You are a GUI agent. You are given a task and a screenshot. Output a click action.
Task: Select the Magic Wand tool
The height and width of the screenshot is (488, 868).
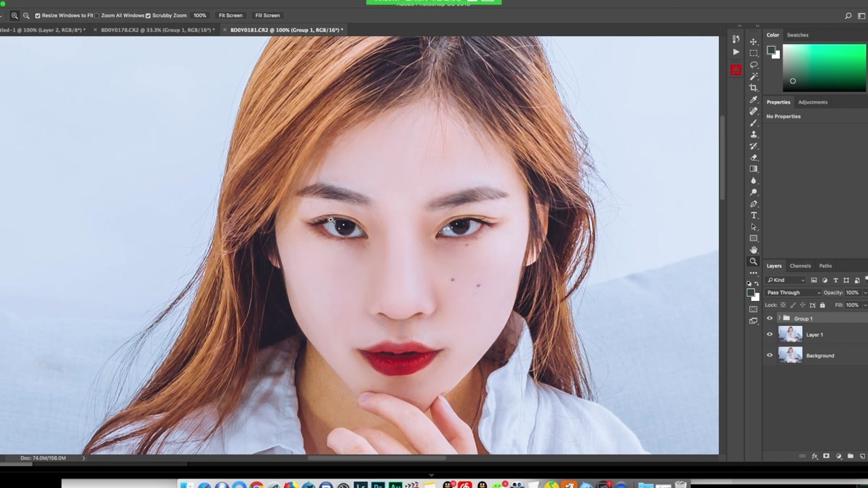[x=753, y=76]
